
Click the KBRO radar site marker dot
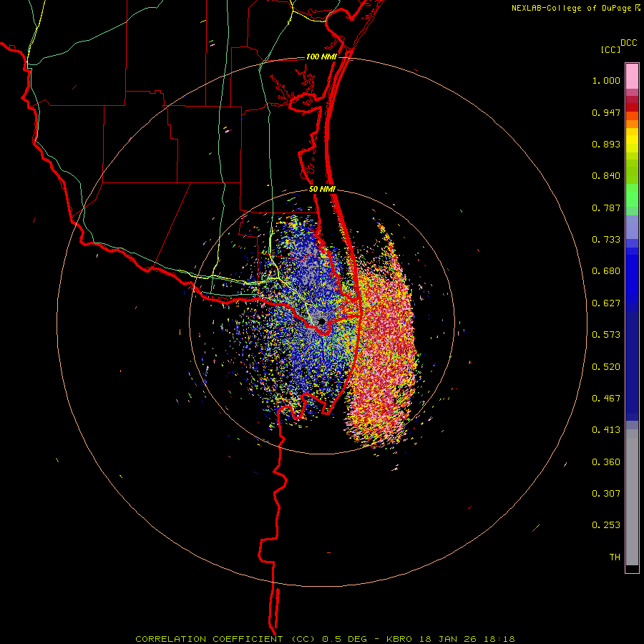(321, 321)
